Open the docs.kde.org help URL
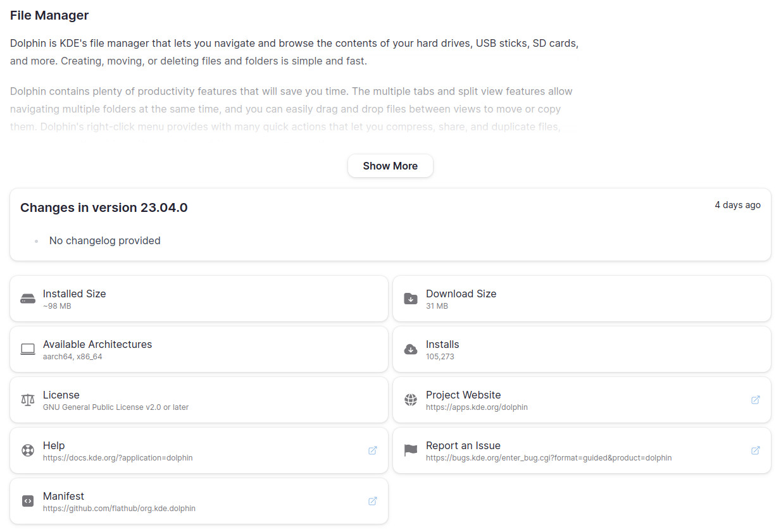This screenshot has height=532, width=781. tap(118, 457)
